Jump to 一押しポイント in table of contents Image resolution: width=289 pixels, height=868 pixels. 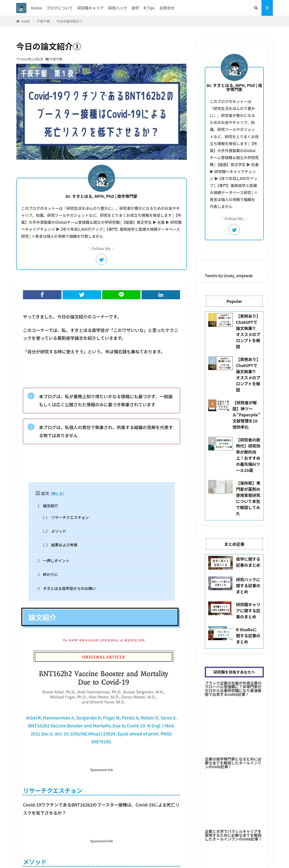click(x=56, y=561)
